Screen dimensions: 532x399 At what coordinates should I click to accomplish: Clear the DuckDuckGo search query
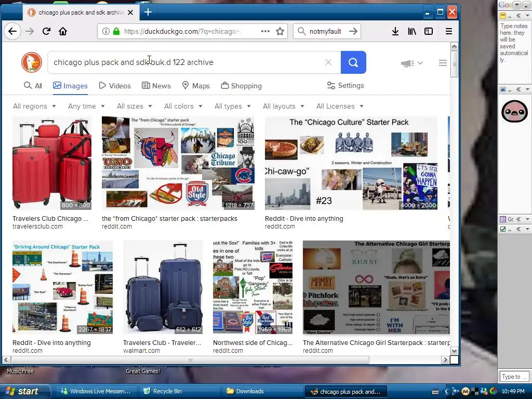coord(328,62)
